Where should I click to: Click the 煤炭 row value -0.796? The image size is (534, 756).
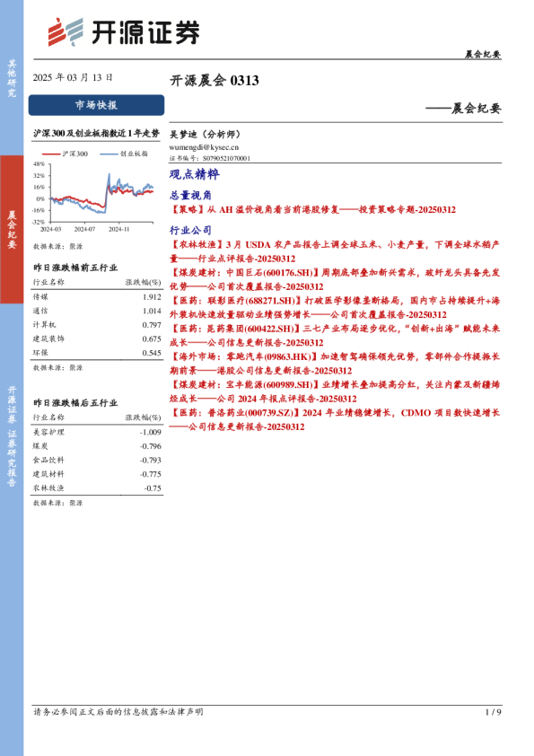pos(151,446)
